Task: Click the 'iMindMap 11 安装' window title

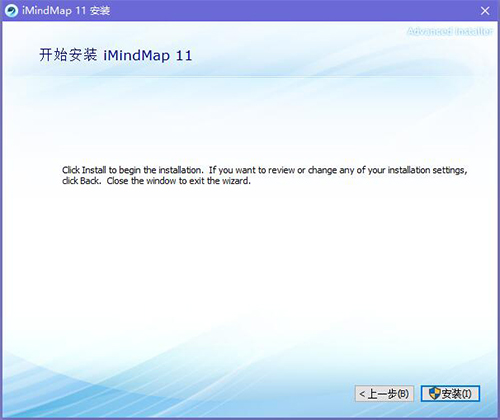Action: tap(66, 11)
